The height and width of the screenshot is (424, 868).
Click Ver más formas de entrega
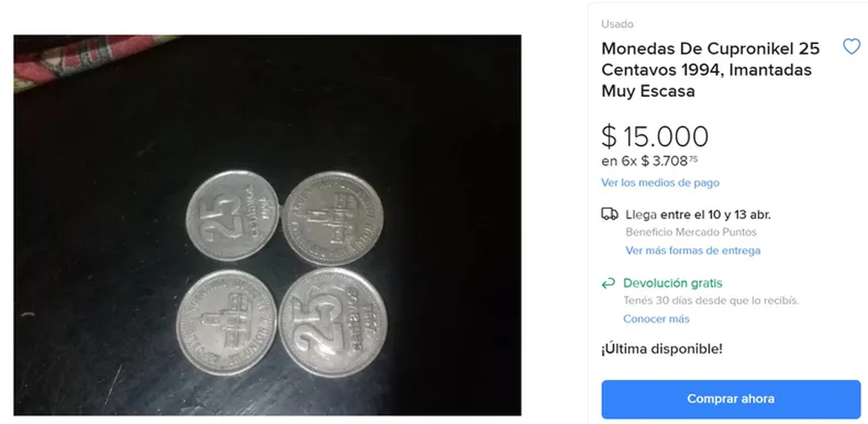[692, 250]
